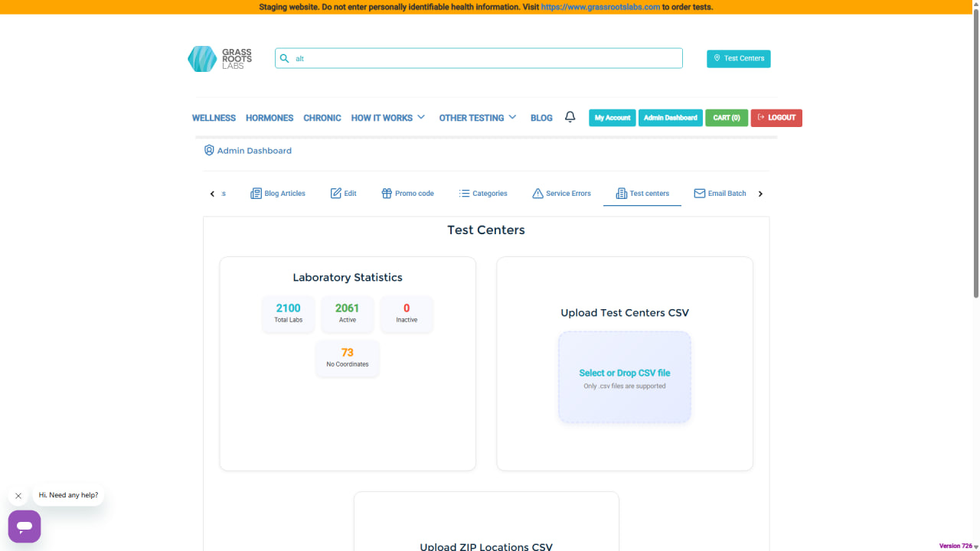Click the Promo code gift icon
The width and height of the screenshot is (980, 551).
pos(387,194)
